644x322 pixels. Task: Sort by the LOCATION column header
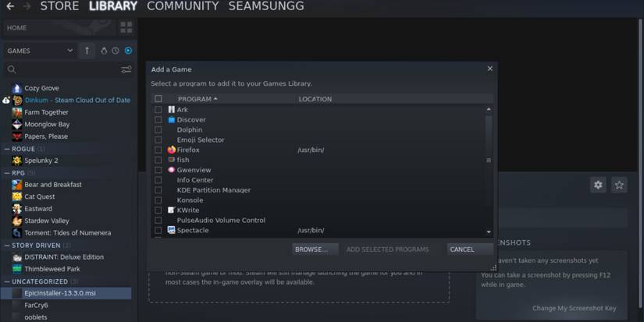coord(315,99)
